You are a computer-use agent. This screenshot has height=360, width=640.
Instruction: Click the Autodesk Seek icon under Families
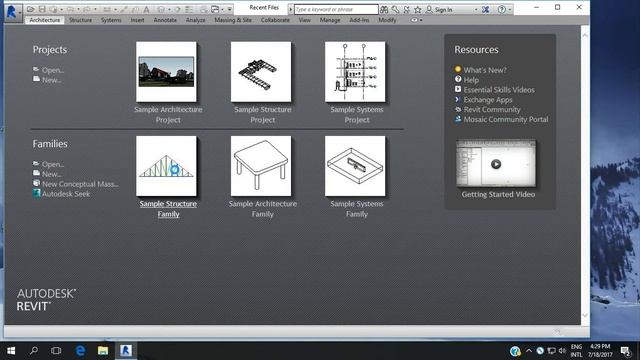click(37, 193)
